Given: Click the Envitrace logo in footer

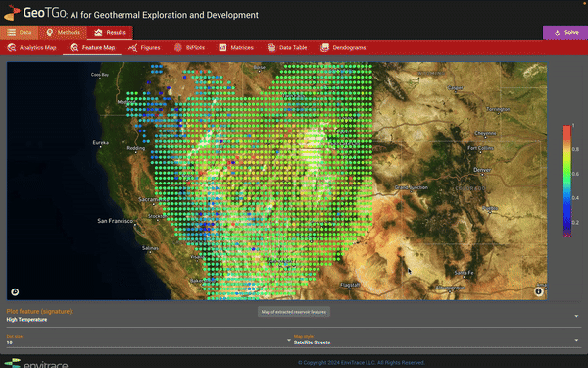Looking at the screenshot, I should coord(36,363).
